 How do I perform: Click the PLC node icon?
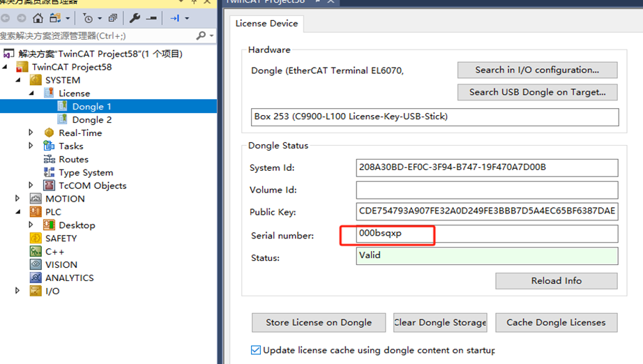click(36, 211)
